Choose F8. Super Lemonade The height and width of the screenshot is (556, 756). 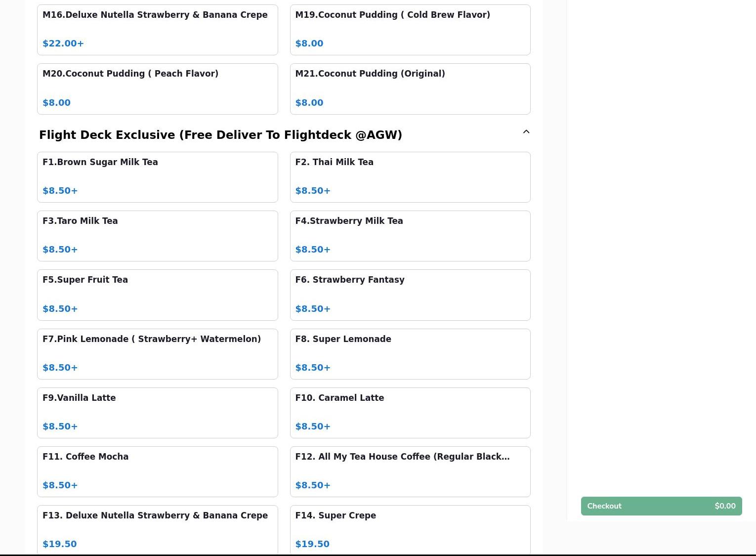point(410,354)
